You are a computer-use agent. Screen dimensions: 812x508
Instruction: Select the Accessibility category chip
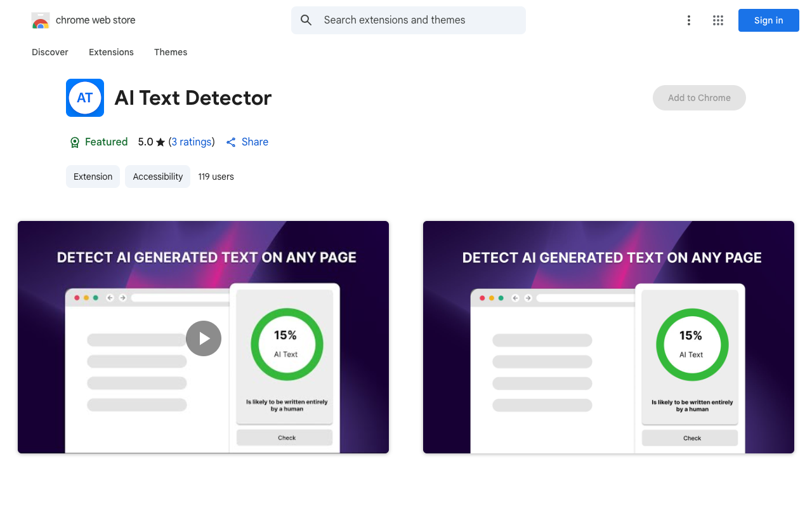tap(157, 177)
